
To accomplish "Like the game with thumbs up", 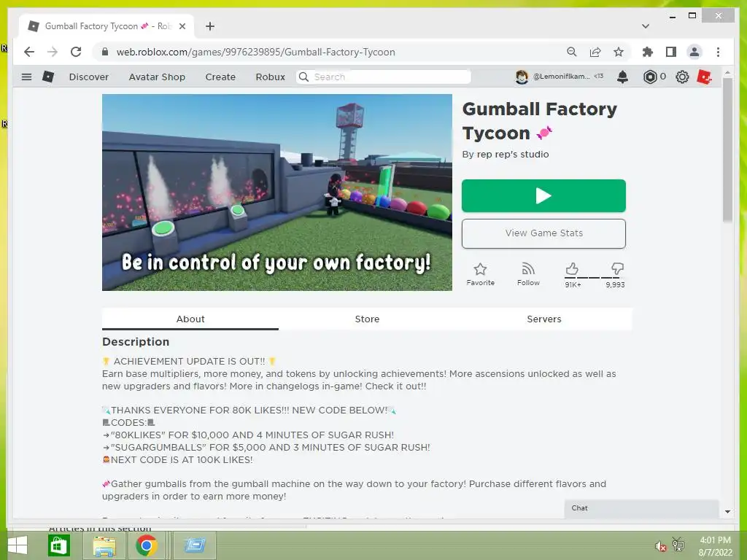I will point(572,269).
